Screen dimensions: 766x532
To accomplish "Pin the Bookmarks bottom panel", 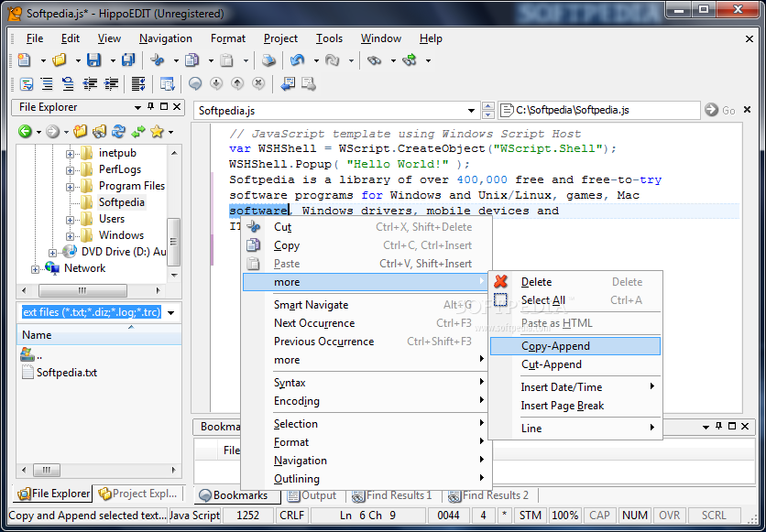I will pyautogui.click(x=718, y=426).
